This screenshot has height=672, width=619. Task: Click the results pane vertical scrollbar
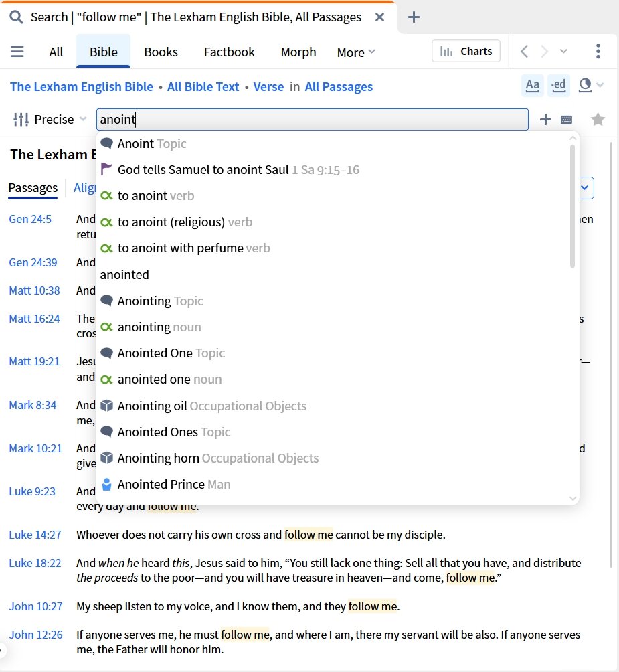coord(611,355)
